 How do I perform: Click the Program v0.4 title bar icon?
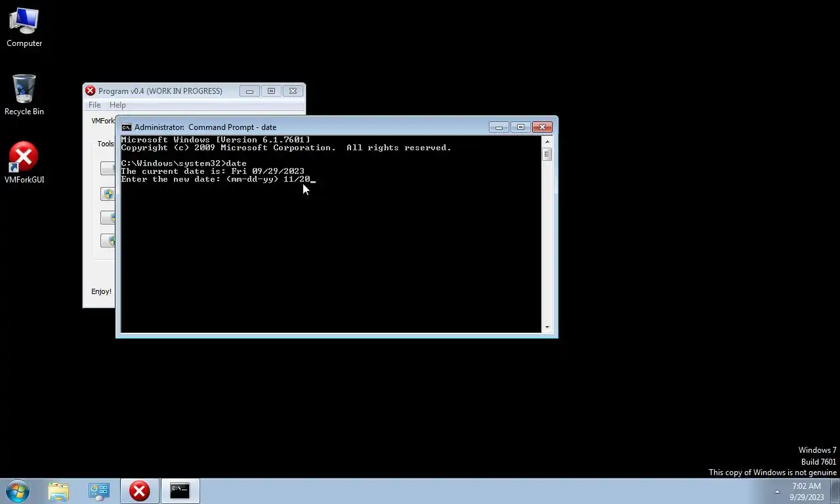(x=91, y=91)
